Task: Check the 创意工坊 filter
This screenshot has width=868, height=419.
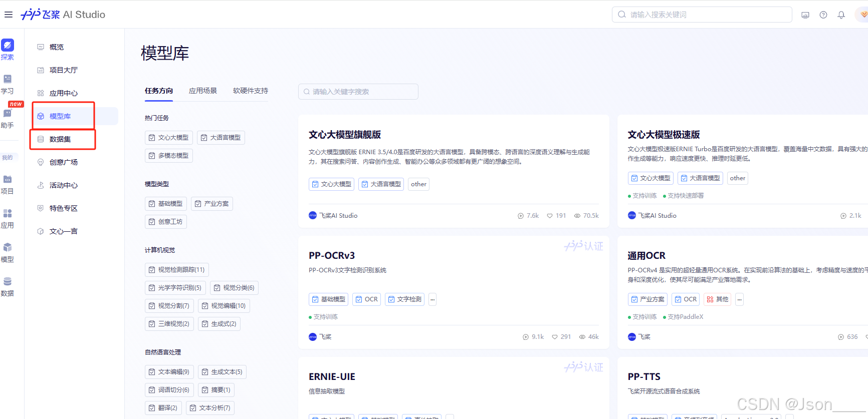Action: pos(166,222)
